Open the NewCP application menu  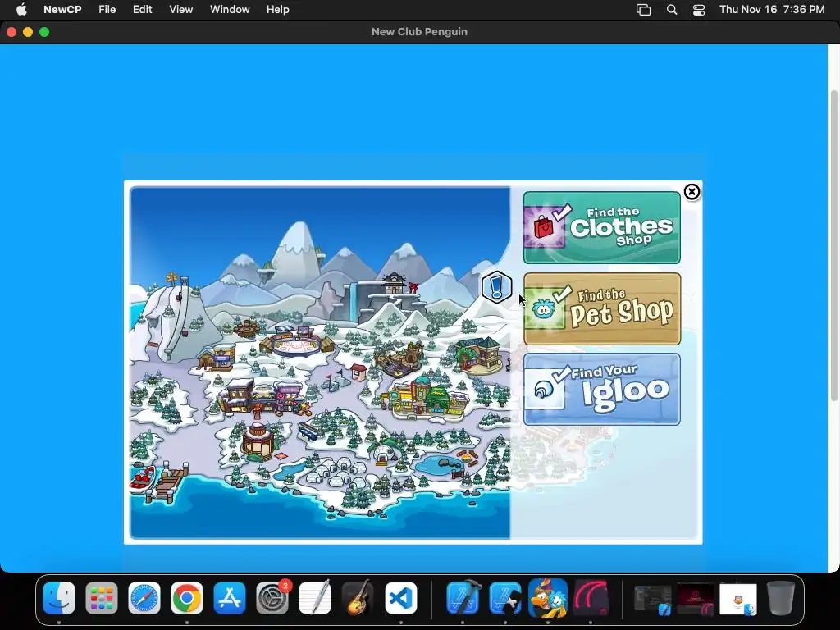pos(62,10)
